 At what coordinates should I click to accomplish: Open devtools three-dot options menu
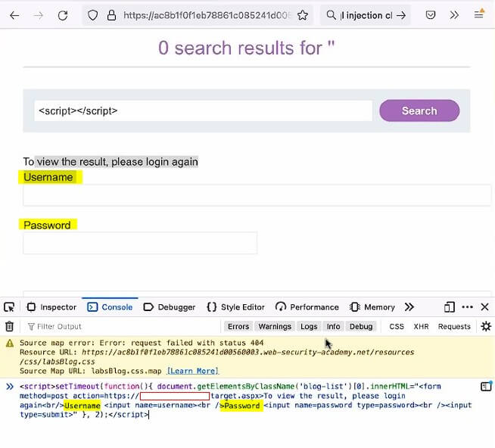(x=468, y=307)
